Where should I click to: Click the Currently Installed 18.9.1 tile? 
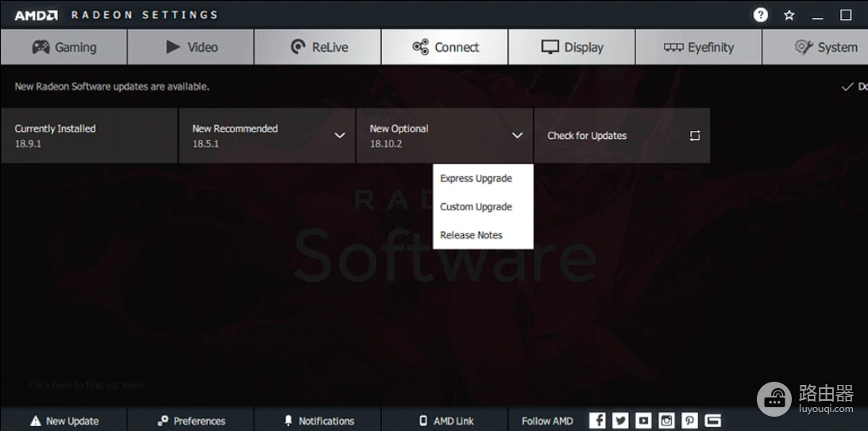coord(89,136)
